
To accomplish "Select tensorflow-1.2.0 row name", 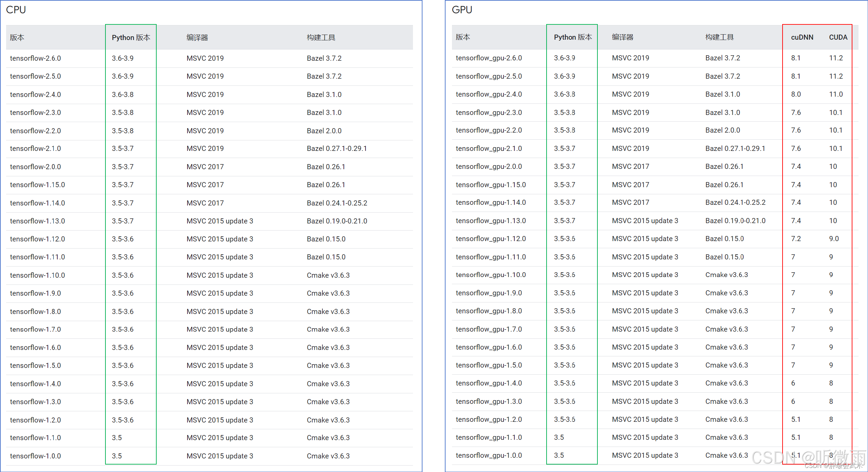I will coord(36,420).
